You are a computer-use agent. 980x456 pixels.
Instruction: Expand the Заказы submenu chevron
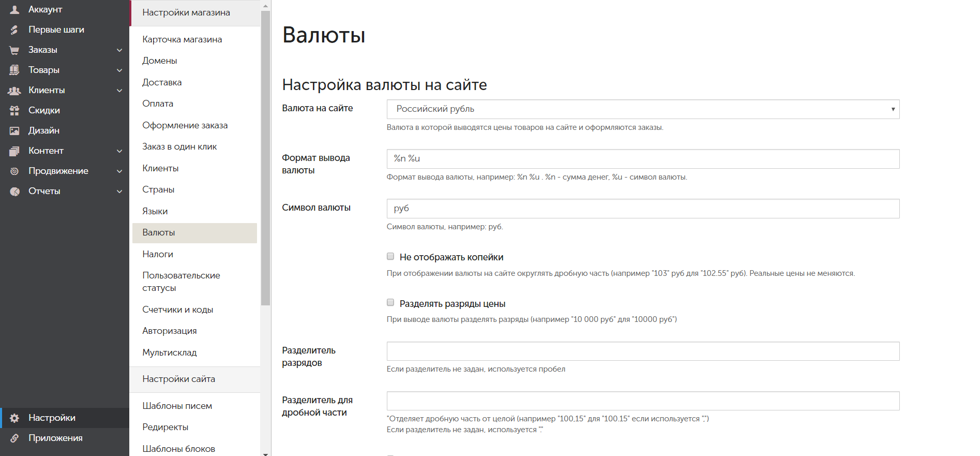119,50
